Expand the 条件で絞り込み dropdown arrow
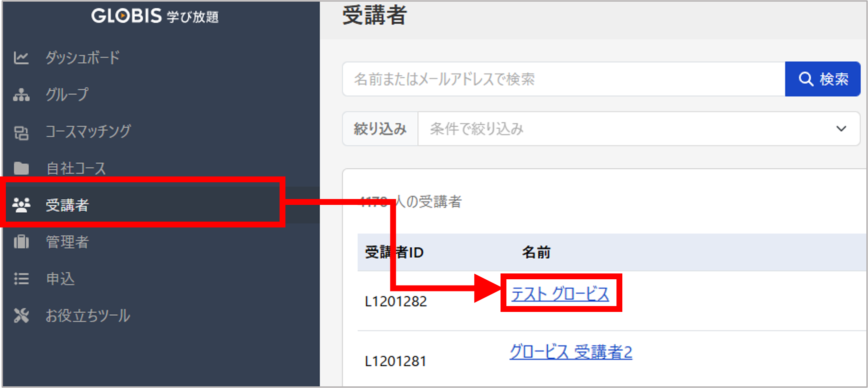This screenshot has height=388, width=868. click(x=841, y=129)
